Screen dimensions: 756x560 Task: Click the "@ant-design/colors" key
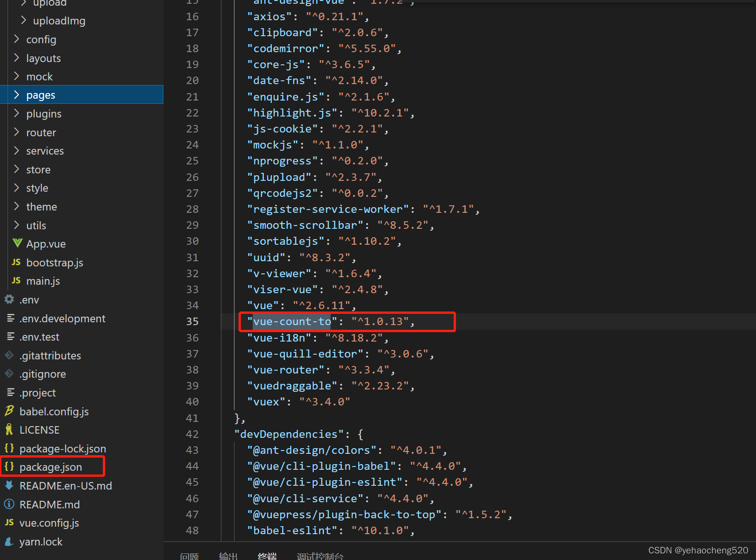(x=312, y=450)
